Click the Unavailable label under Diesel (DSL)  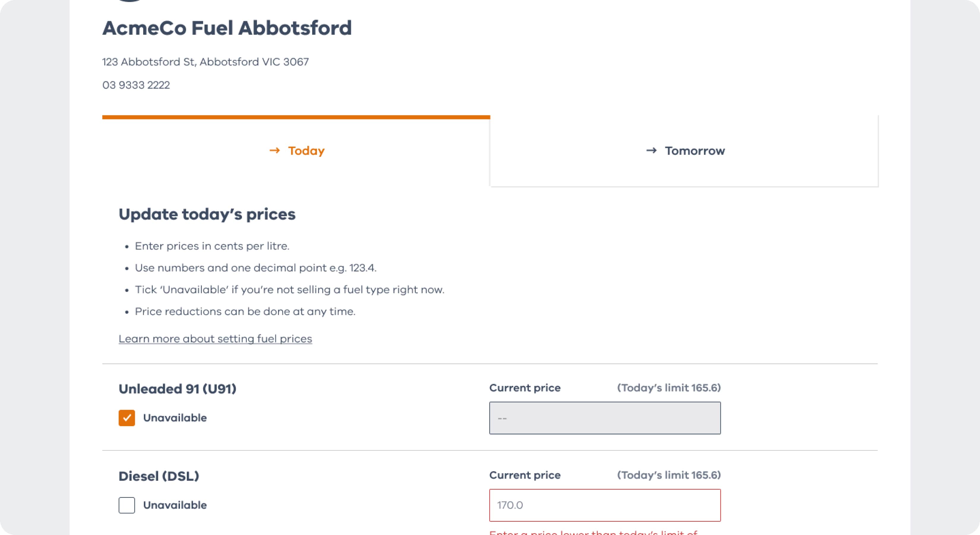pos(175,505)
